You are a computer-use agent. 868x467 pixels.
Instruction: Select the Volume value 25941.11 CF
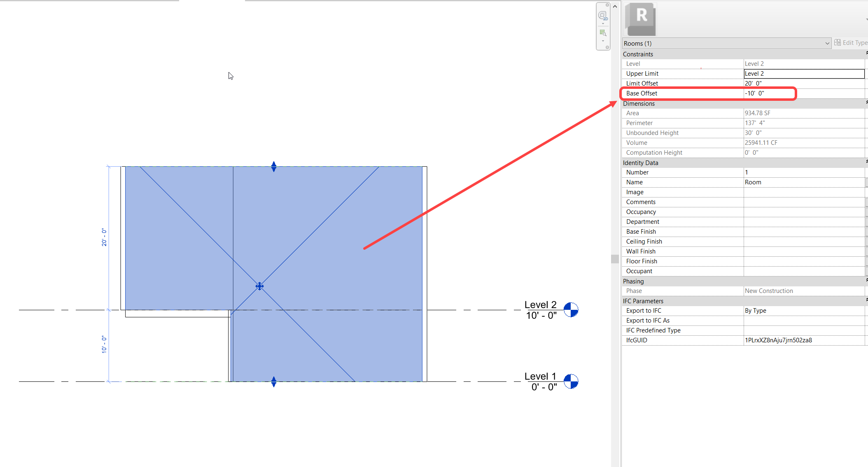point(761,143)
